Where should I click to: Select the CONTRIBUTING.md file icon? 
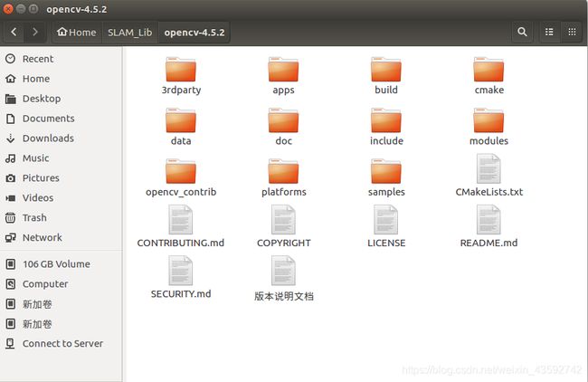point(181,220)
